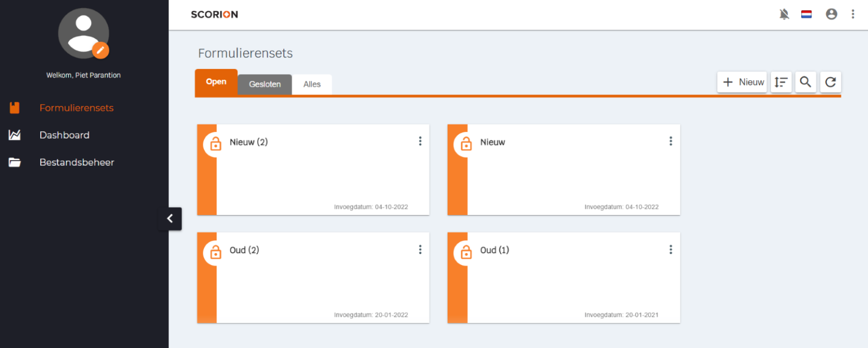868x348 pixels.
Task: Toggle the Dutch flag language selector
Action: tap(806, 14)
